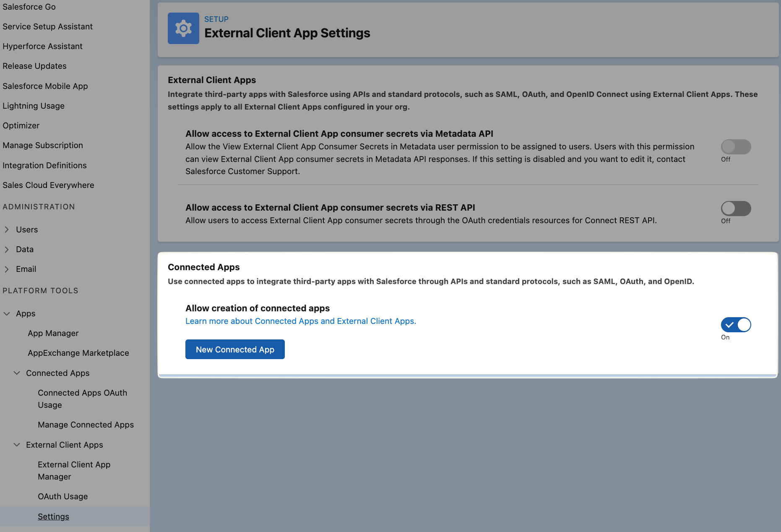Expand the Users section chevron
This screenshot has width=781, height=532.
point(7,229)
